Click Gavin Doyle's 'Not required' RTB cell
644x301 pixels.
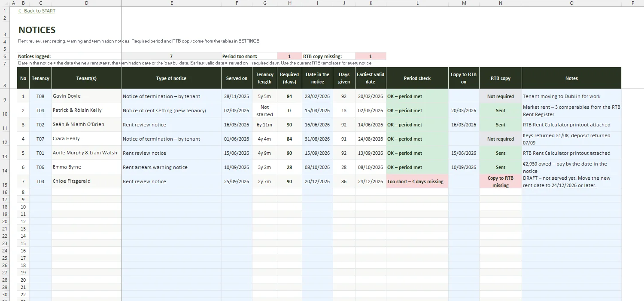[501, 96]
